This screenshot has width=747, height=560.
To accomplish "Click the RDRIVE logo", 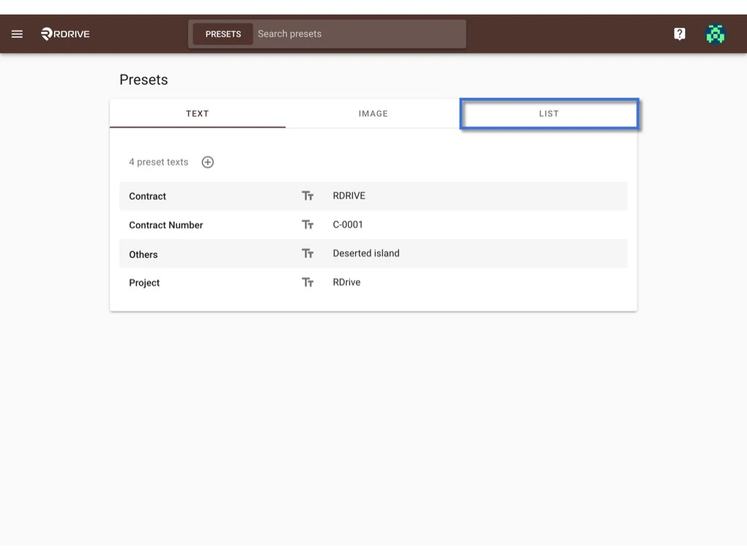I will pos(64,34).
